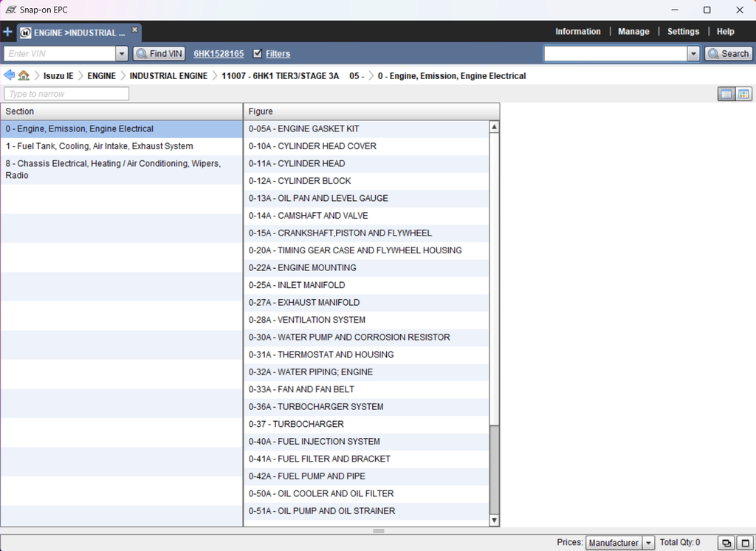Click the Figure column header
Screen dimensions: 756x551
coord(371,112)
